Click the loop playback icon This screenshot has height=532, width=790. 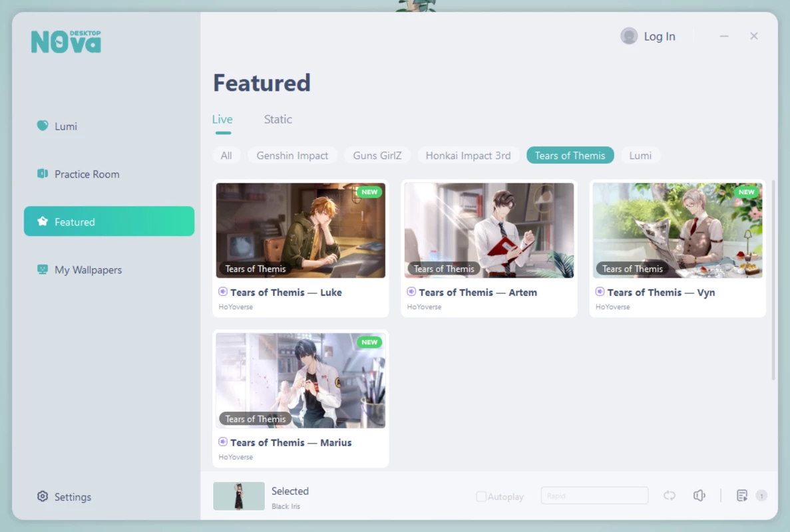(x=669, y=496)
